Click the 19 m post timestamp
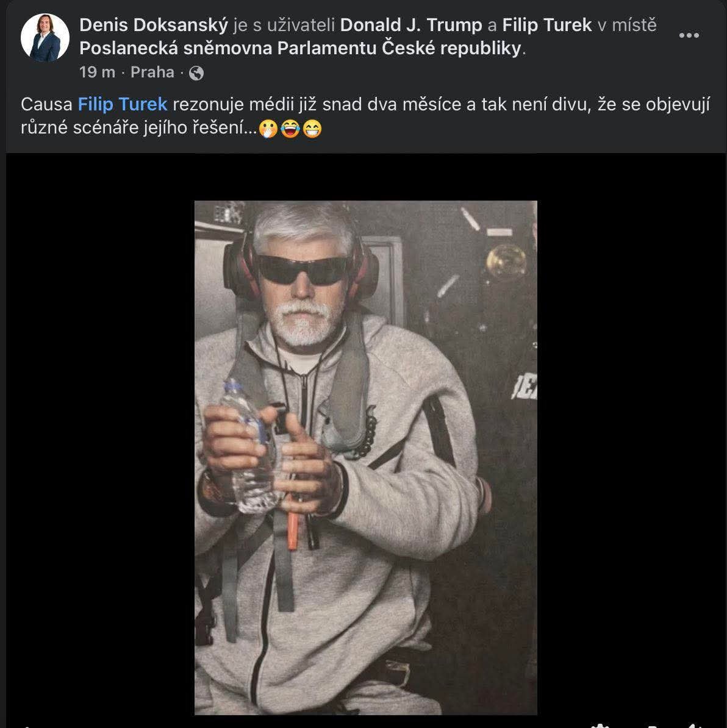 [97, 73]
